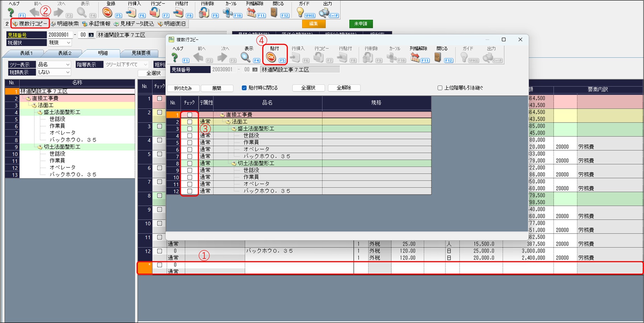This screenshot has height=323, width=644.
Task: Click the 行削除 icon in main toolbar
Action: (203, 13)
